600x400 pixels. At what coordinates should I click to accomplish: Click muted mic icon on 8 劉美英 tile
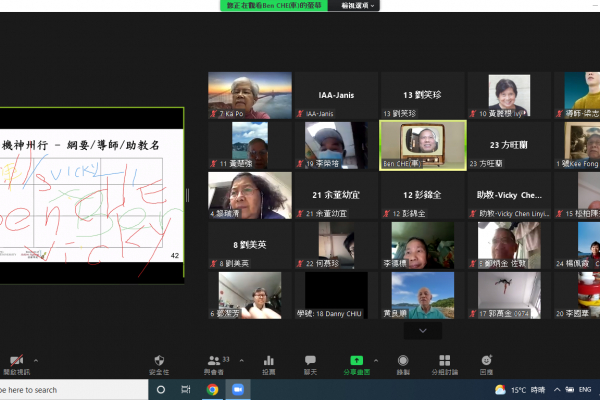[214, 263]
